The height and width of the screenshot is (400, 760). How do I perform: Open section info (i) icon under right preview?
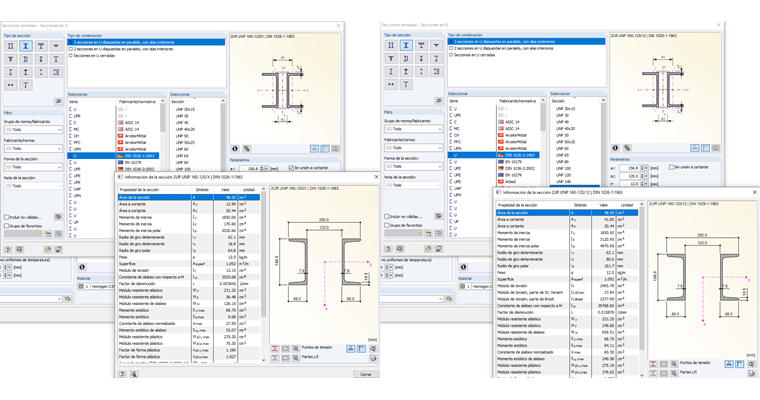click(x=615, y=148)
